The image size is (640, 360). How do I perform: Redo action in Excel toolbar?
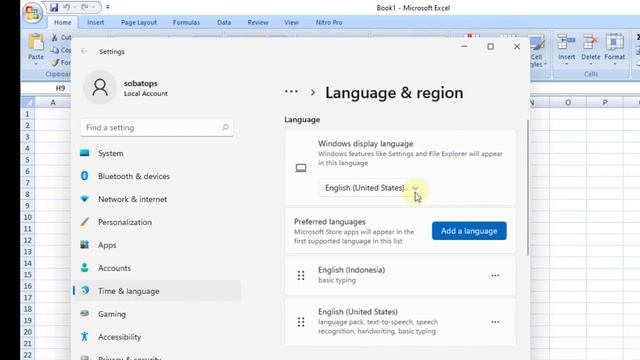pyautogui.click(x=84, y=7)
